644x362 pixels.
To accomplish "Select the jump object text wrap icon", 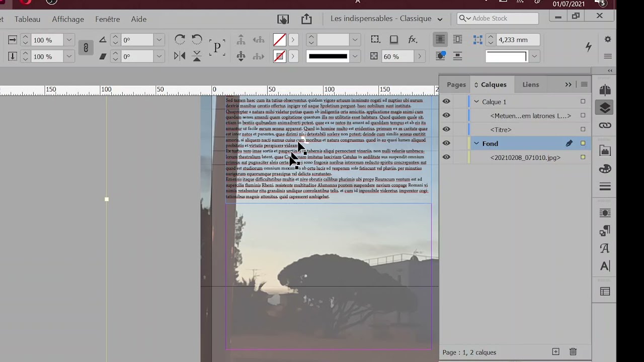I will click(457, 56).
